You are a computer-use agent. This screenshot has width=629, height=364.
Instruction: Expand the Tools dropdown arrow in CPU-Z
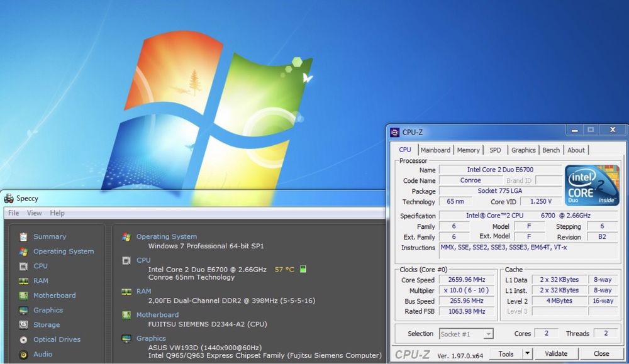528,354
